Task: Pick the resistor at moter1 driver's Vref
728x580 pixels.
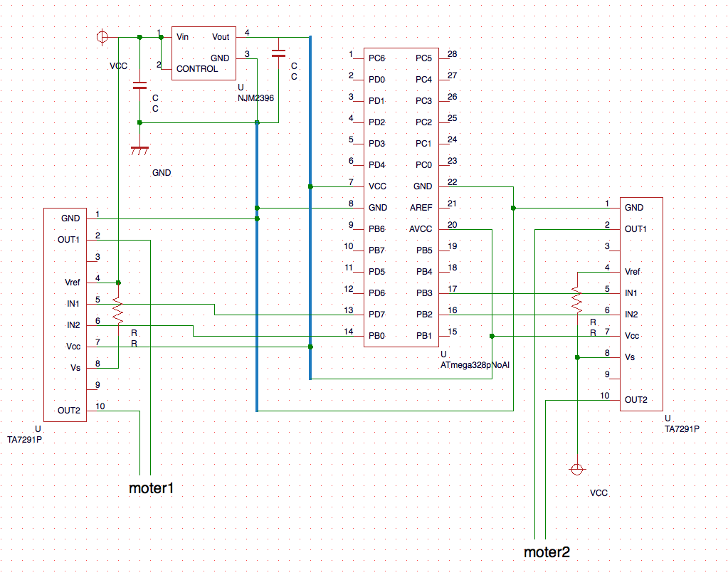Action: [118, 311]
